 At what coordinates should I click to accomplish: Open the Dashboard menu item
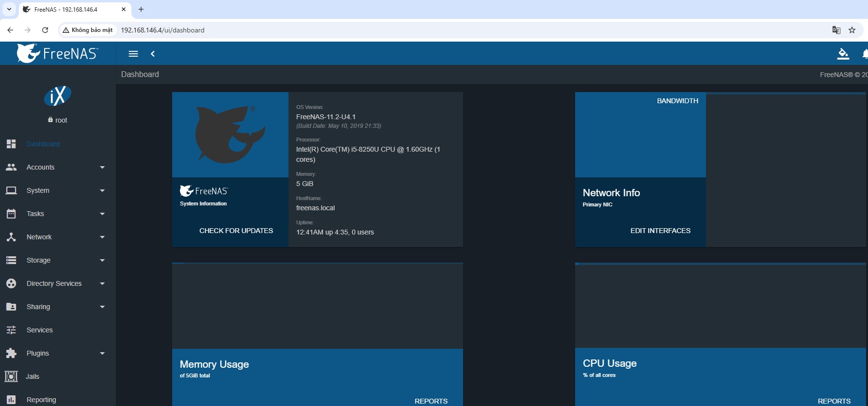click(x=43, y=144)
